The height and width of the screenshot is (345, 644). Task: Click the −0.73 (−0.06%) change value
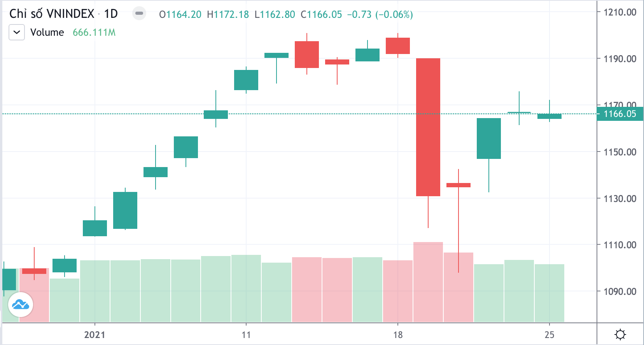[x=380, y=14]
